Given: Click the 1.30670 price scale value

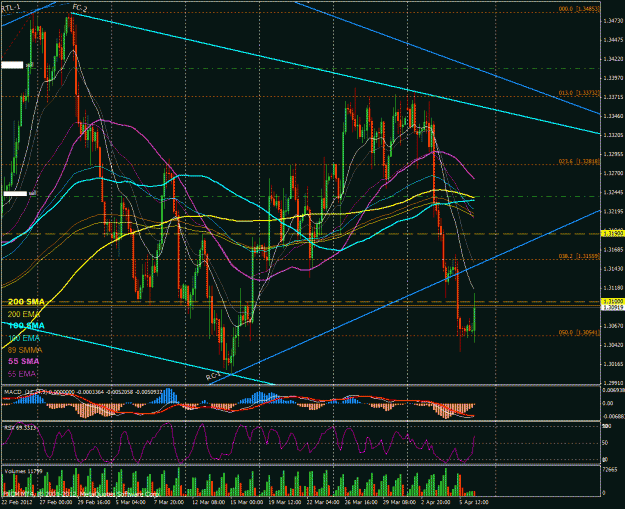Looking at the screenshot, I should click(x=613, y=326).
